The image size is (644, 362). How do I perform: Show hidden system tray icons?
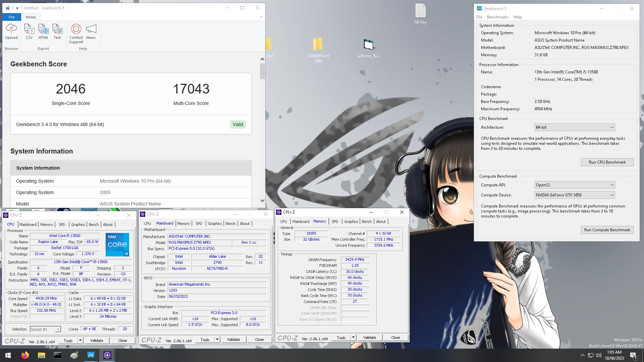(582, 355)
